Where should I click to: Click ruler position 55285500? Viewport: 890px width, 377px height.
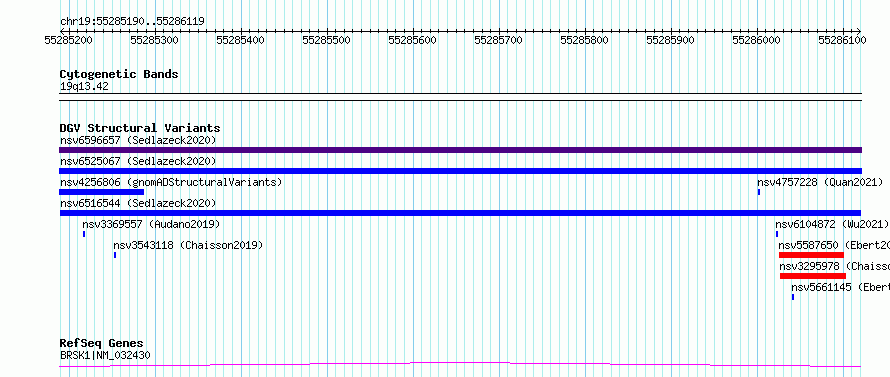[326, 40]
